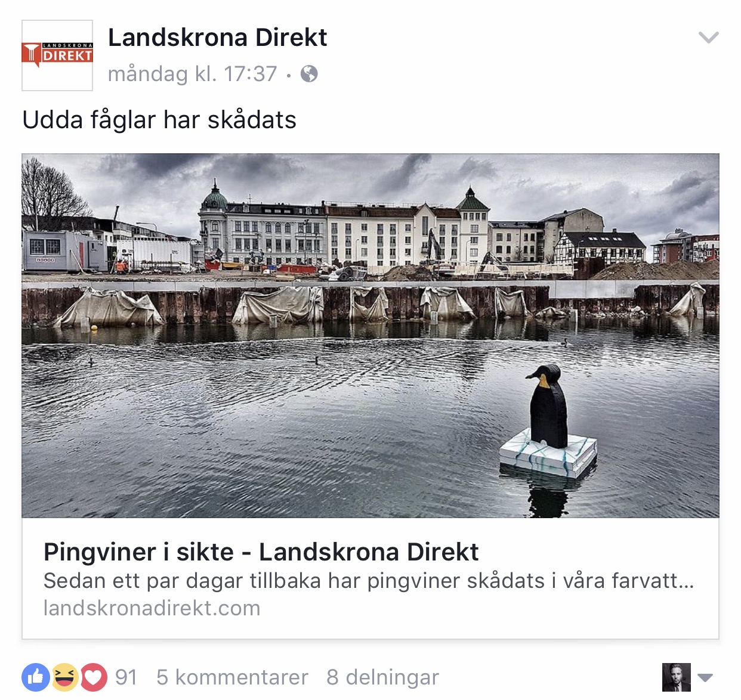Open the 5 kommentarer link
Viewport: 741px width, 700px height.
pyautogui.click(x=232, y=677)
